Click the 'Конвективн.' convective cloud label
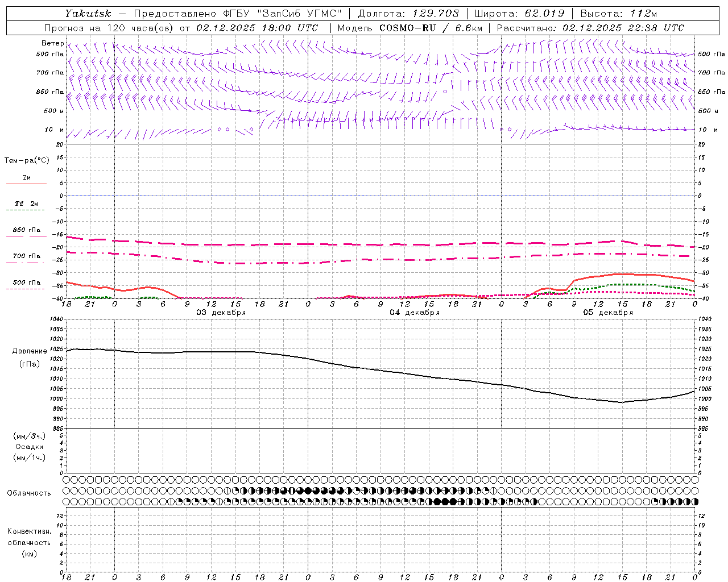The height and width of the screenshot is (582, 728). pos(29,531)
